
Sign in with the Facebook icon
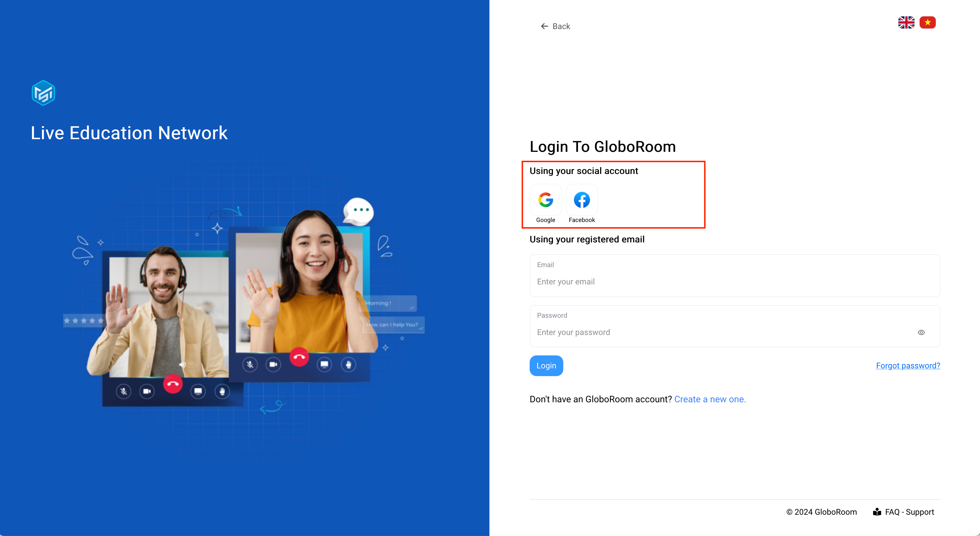[x=581, y=200]
